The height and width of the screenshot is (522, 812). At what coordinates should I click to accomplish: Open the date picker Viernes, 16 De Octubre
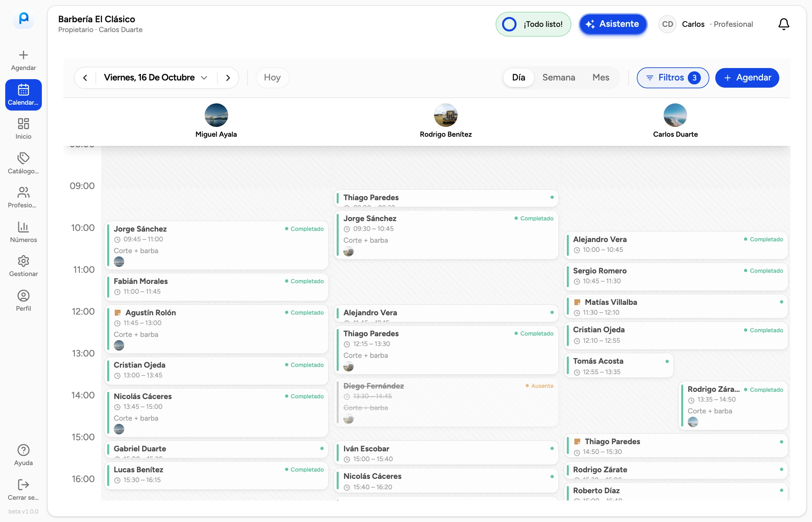pos(156,78)
